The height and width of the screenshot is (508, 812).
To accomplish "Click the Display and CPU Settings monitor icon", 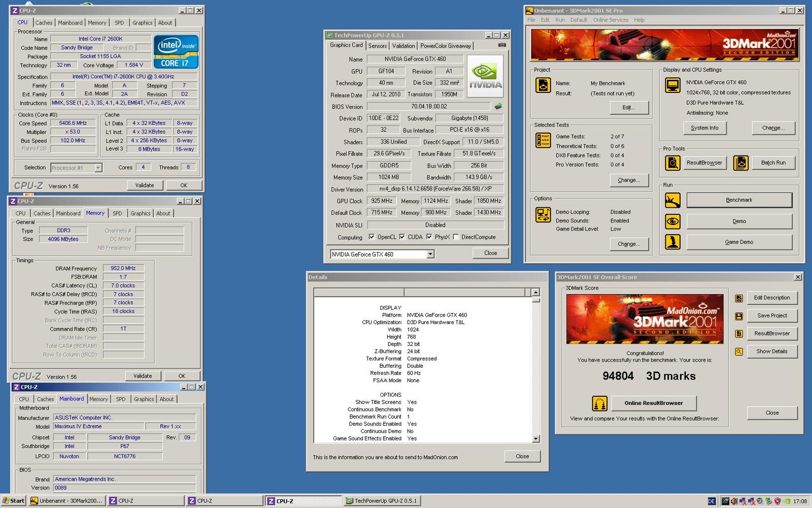I will [x=673, y=85].
